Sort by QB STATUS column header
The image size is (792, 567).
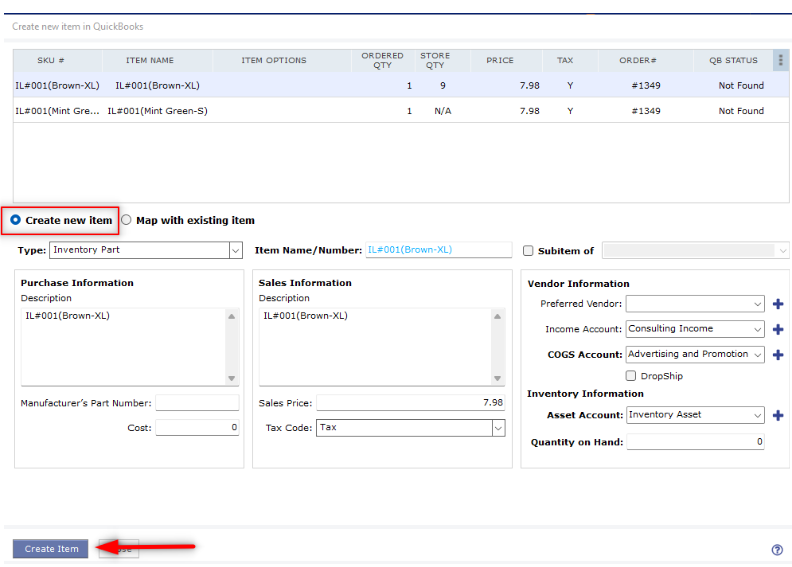[x=733, y=60]
